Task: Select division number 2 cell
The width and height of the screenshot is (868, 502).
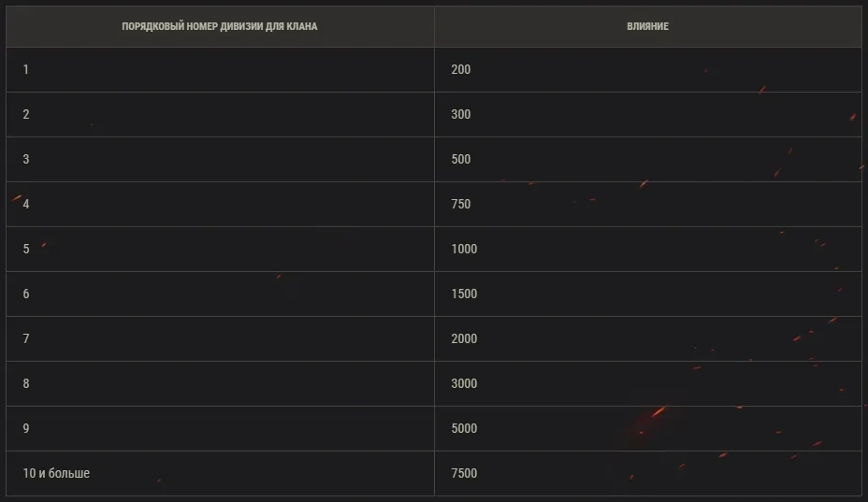Action: (x=26, y=115)
